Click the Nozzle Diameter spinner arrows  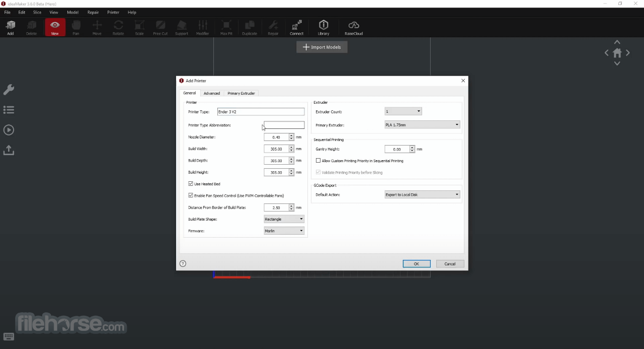[291, 137]
